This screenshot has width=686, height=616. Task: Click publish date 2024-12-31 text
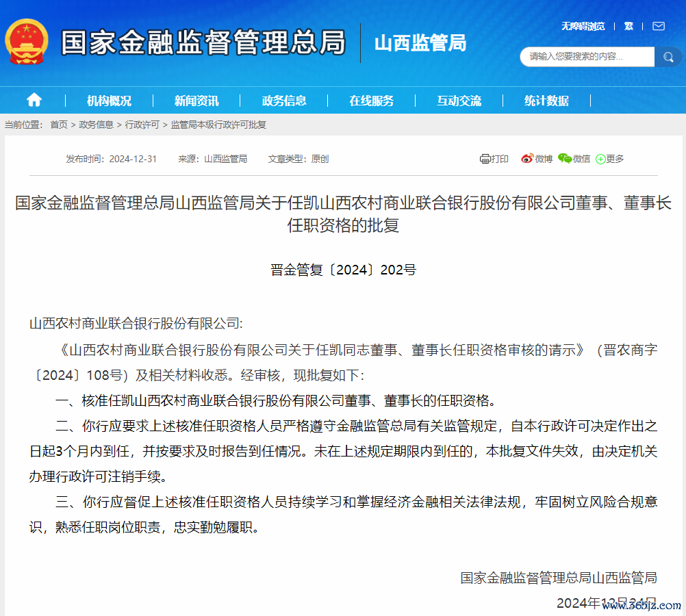click(133, 159)
